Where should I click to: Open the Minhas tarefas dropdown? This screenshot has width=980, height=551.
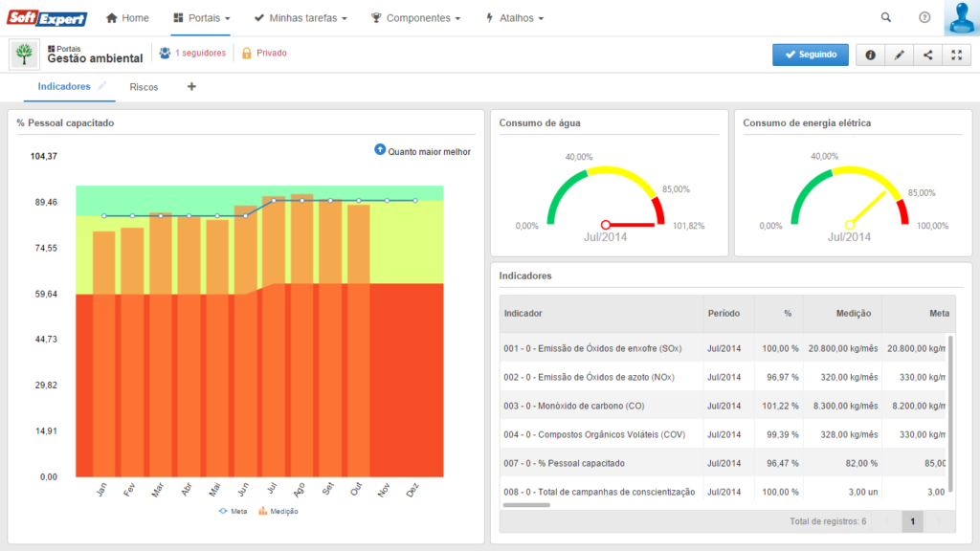point(301,18)
